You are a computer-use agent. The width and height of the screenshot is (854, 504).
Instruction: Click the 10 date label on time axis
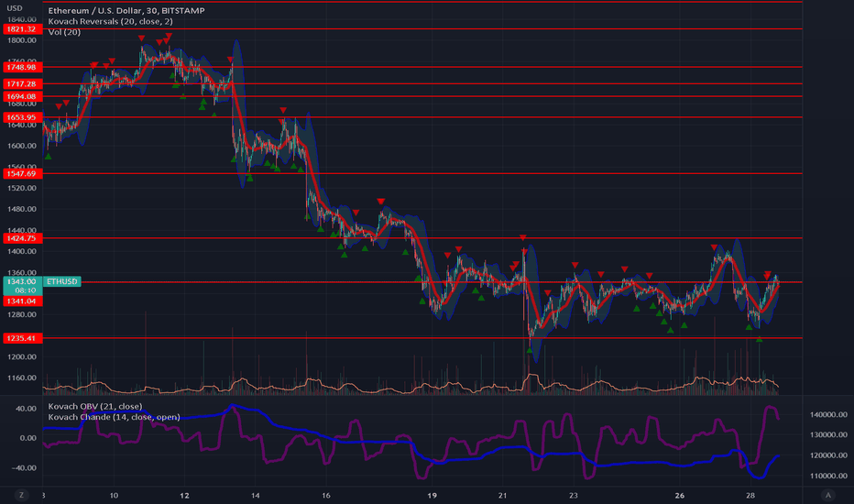pyautogui.click(x=114, y=495)
